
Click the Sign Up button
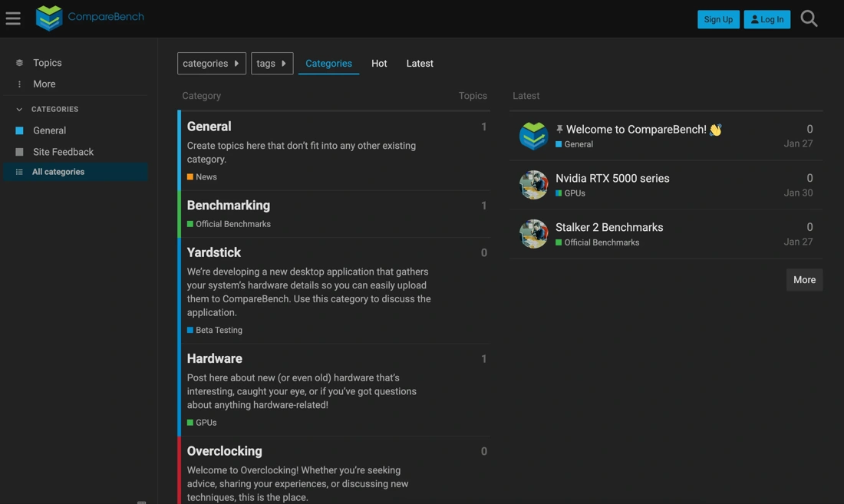click(718, 19)
